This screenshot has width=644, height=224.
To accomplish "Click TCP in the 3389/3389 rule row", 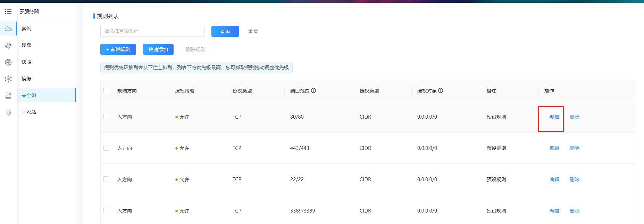I will click(237, 211).
